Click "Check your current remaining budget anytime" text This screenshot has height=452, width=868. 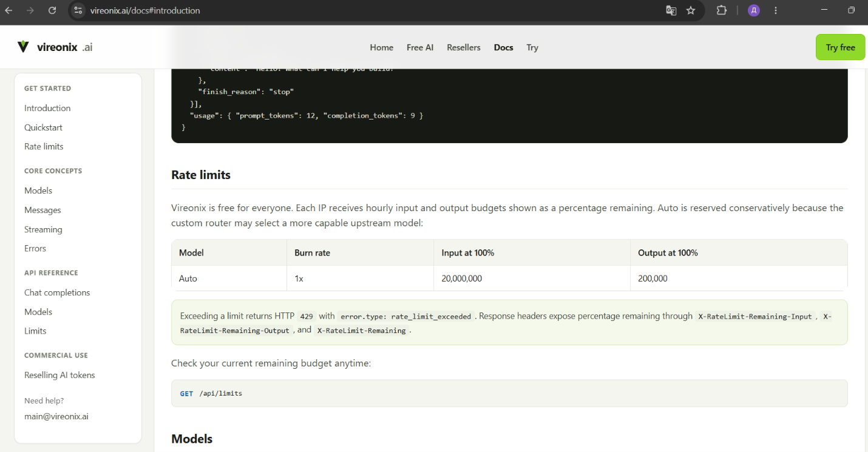click(271, 363)
